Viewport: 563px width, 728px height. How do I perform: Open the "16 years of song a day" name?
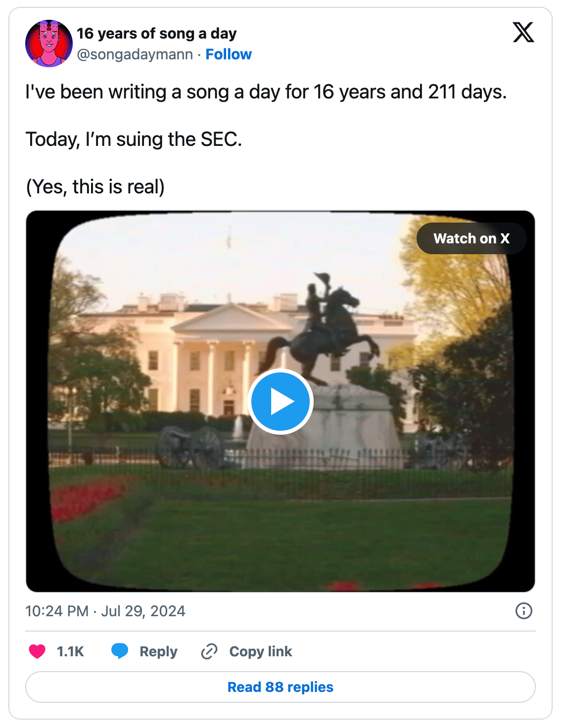156,34
